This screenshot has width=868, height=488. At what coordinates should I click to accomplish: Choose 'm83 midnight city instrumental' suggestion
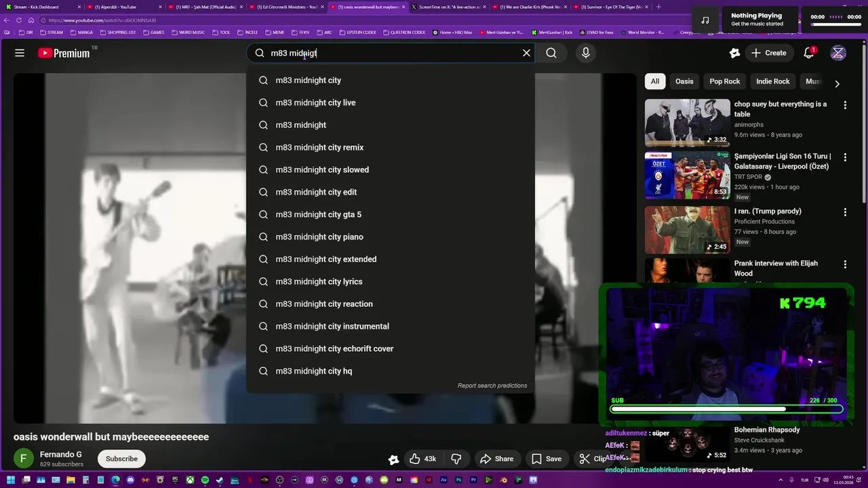tap(391, 326)
